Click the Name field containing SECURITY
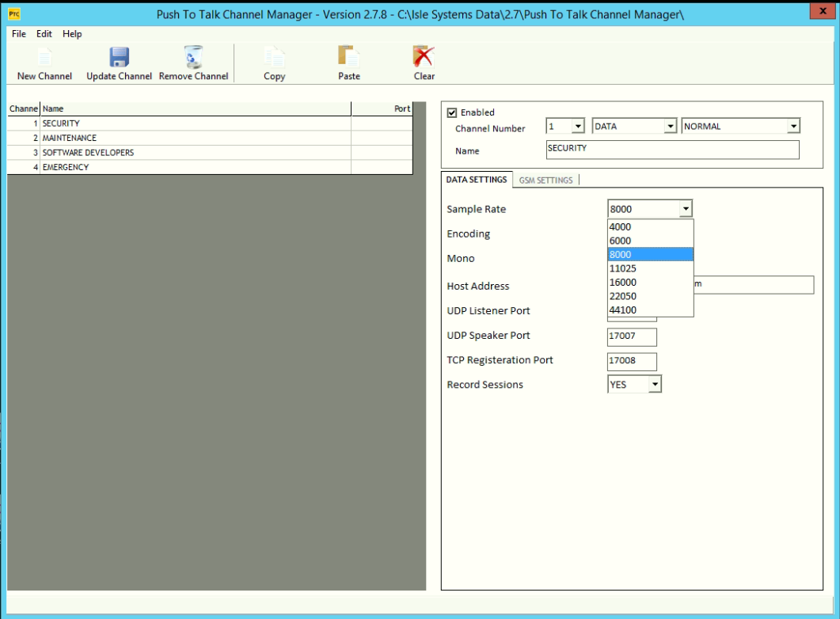The height and width of the screenshot is (619, 840). point(672,150)
